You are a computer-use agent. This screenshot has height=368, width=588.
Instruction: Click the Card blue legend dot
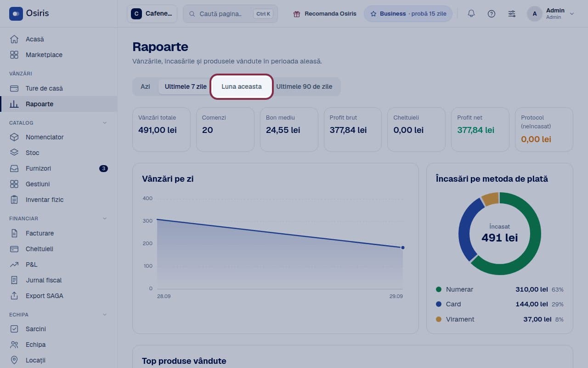(x=439, y=304)
